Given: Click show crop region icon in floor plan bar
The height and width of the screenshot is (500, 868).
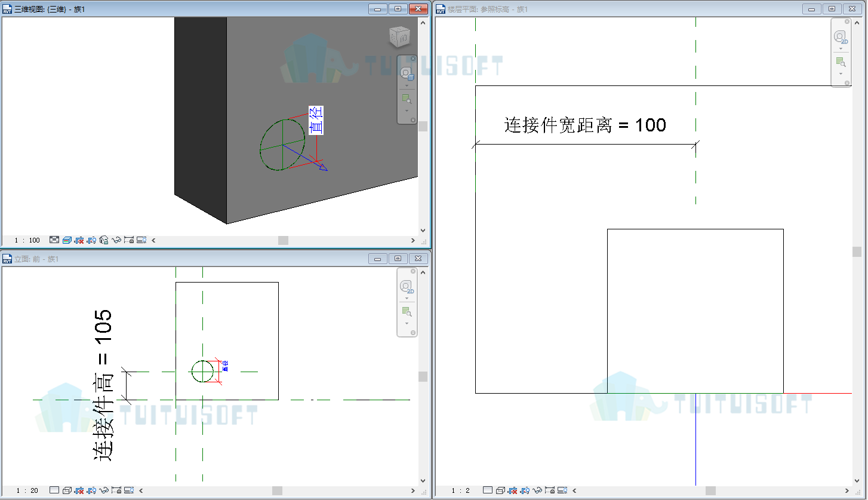Looking at the screenshot, I should [x=525, y=490].
